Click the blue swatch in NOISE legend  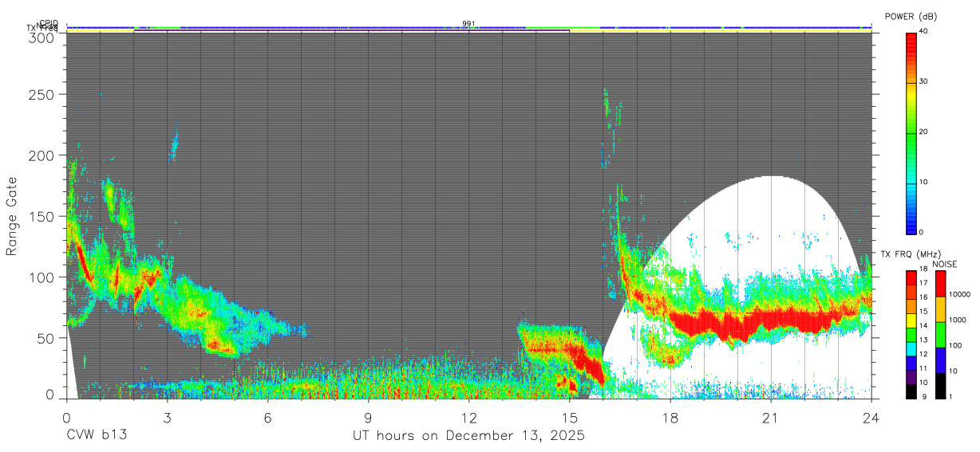coord(941,360)
